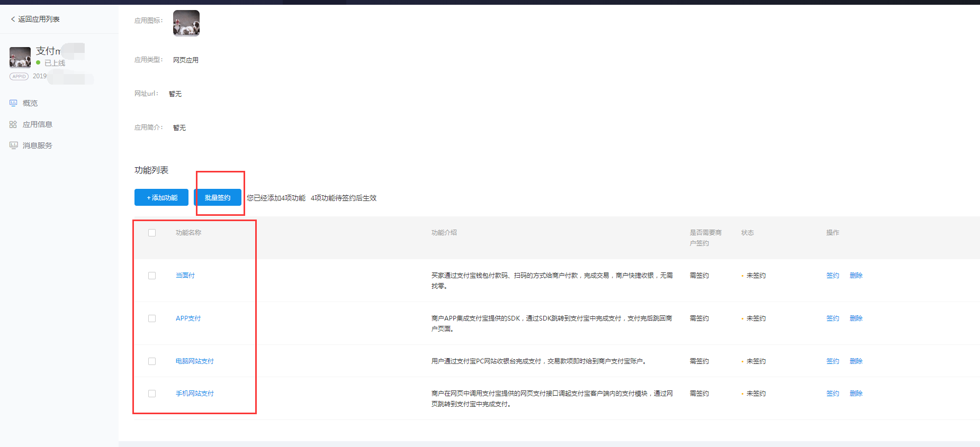Screen dimensions: 980x447
Task: Click the app avatar in the sidebar
Action: click(20, 57)
